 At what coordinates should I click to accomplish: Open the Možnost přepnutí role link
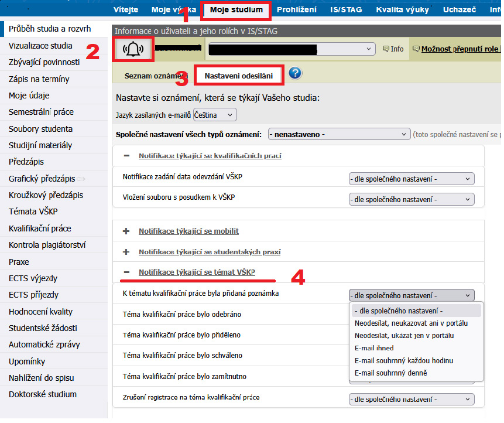[x=460, y=49]
